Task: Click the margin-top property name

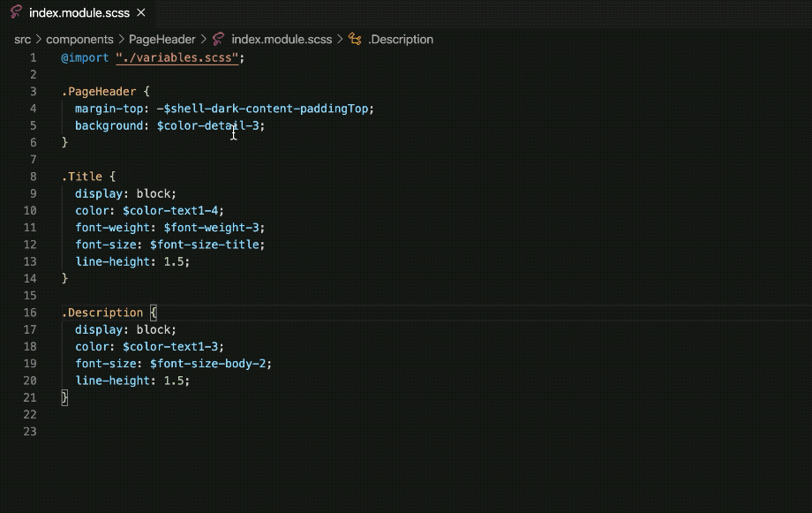Action: [109, 109]
